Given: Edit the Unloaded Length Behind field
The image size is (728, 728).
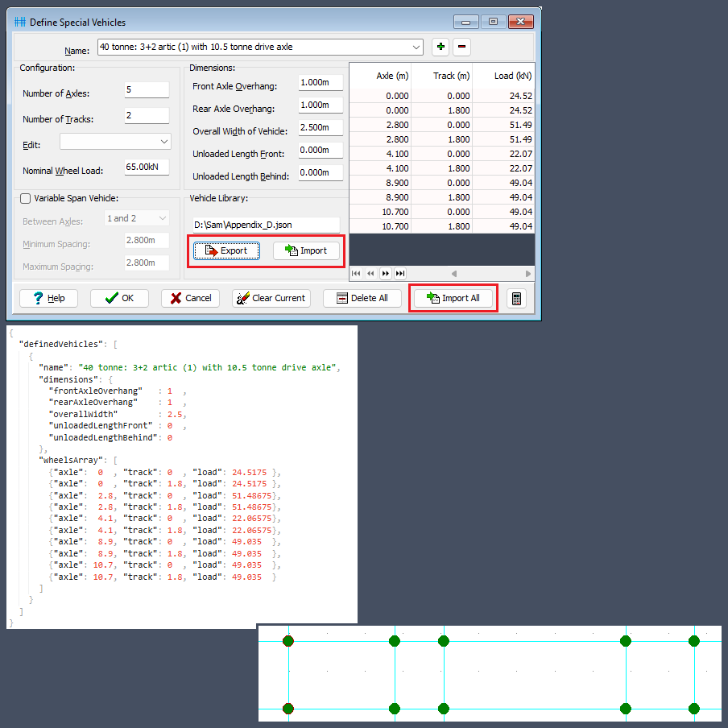Looking at the screenshot, I should [x=321, y=172].
